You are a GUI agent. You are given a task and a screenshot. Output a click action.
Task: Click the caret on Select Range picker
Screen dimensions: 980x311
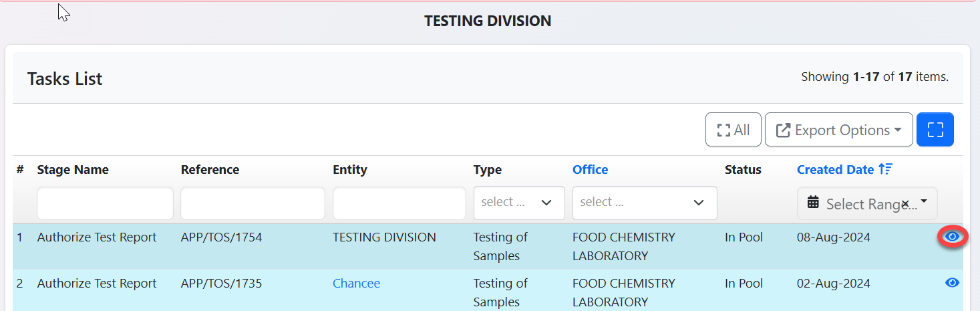coord(924,201)
